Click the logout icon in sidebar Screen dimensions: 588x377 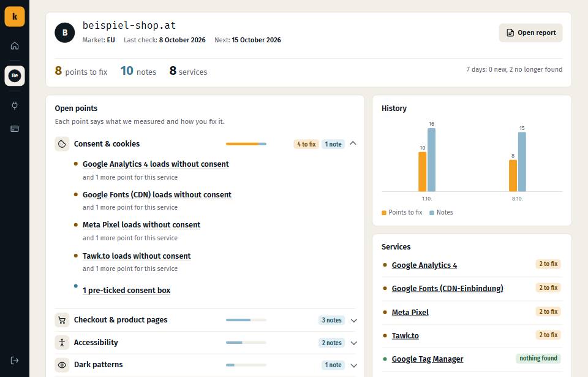tap(15, 360)
